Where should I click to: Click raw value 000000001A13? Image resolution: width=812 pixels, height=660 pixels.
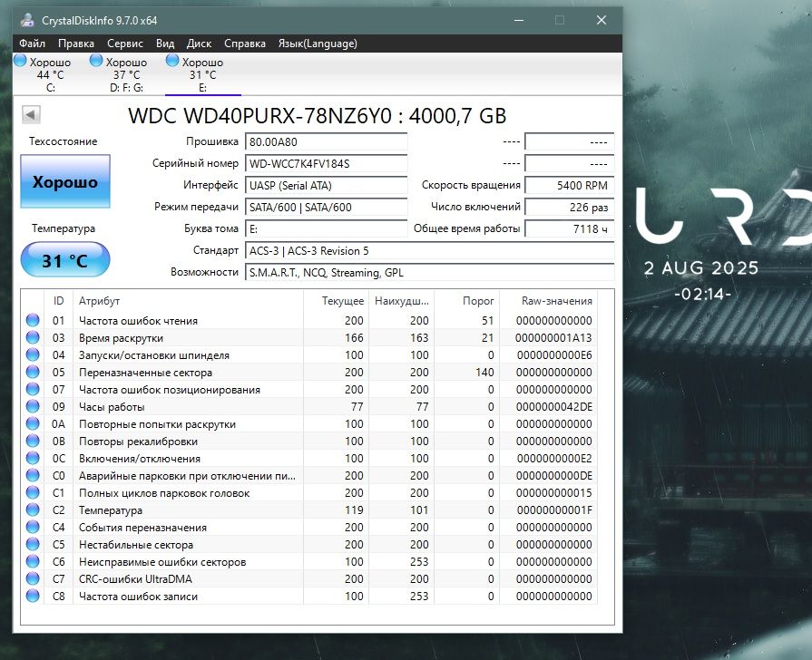click(553, 338)
